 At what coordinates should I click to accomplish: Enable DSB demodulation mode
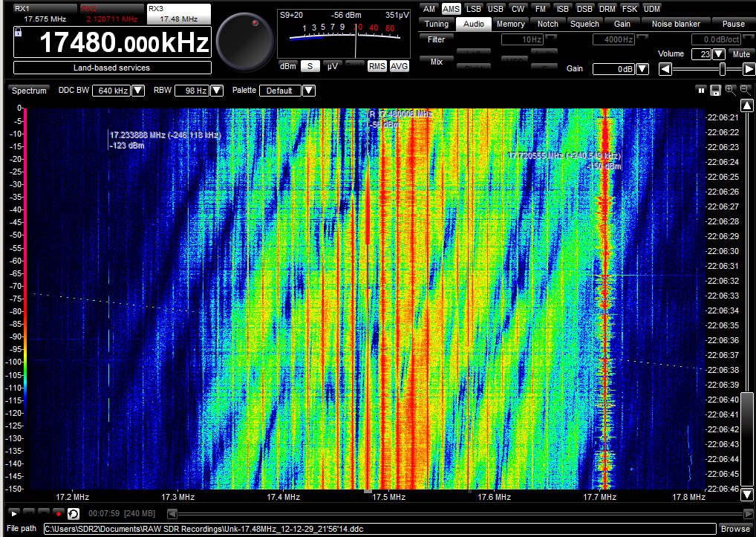584,9
